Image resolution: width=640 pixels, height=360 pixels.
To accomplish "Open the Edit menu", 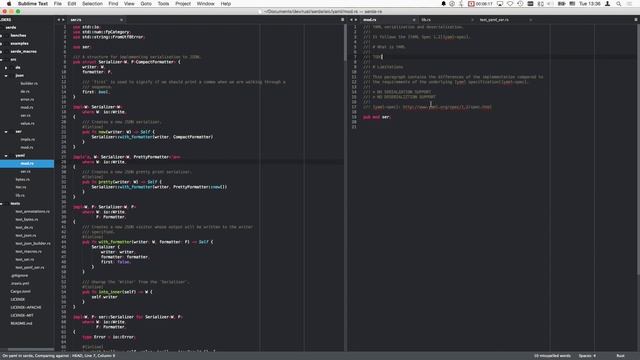I will pyautogui.click(x=72, y=4).
